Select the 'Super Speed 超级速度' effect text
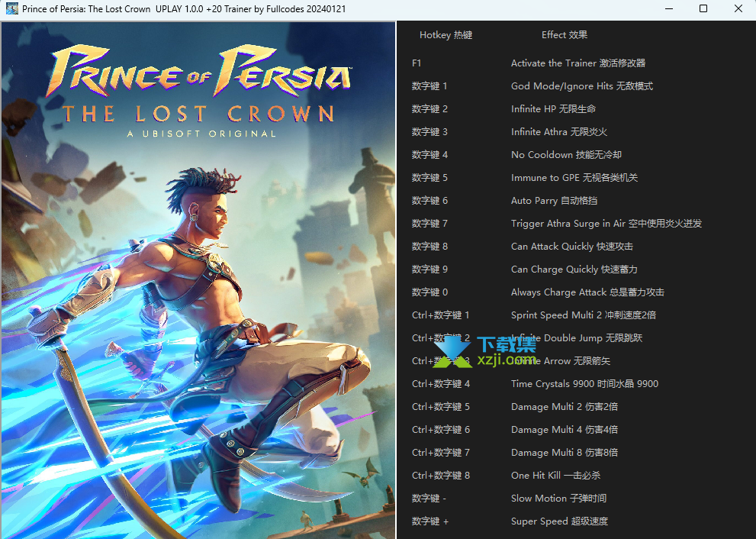756x539 pixels. click(x=559, y=521)
